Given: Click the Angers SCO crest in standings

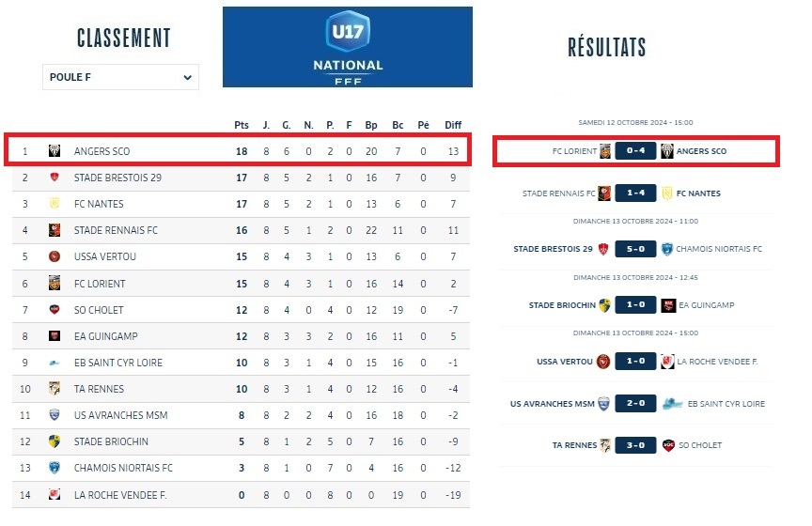Looking at the screenshot, I should (x=55, y=151).
